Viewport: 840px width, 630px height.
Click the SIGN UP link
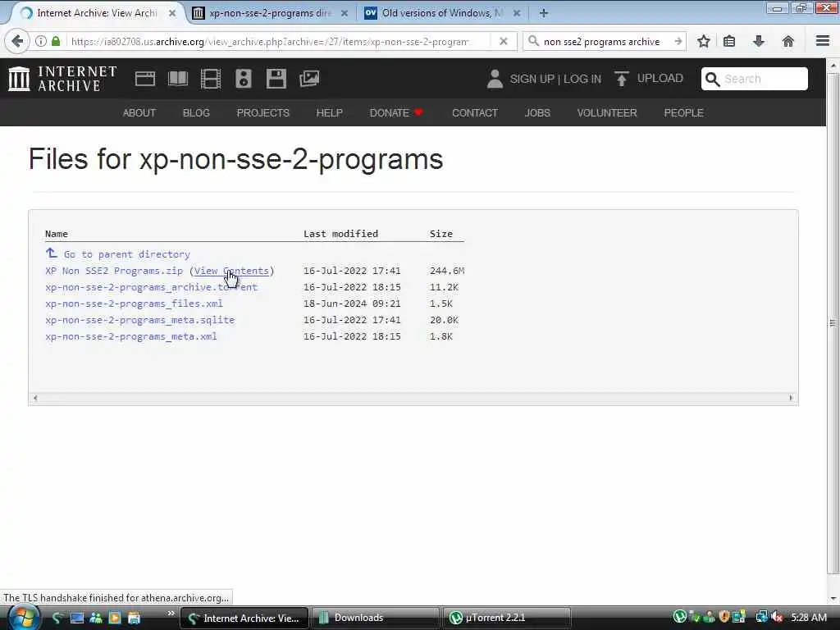pos(532,79)
